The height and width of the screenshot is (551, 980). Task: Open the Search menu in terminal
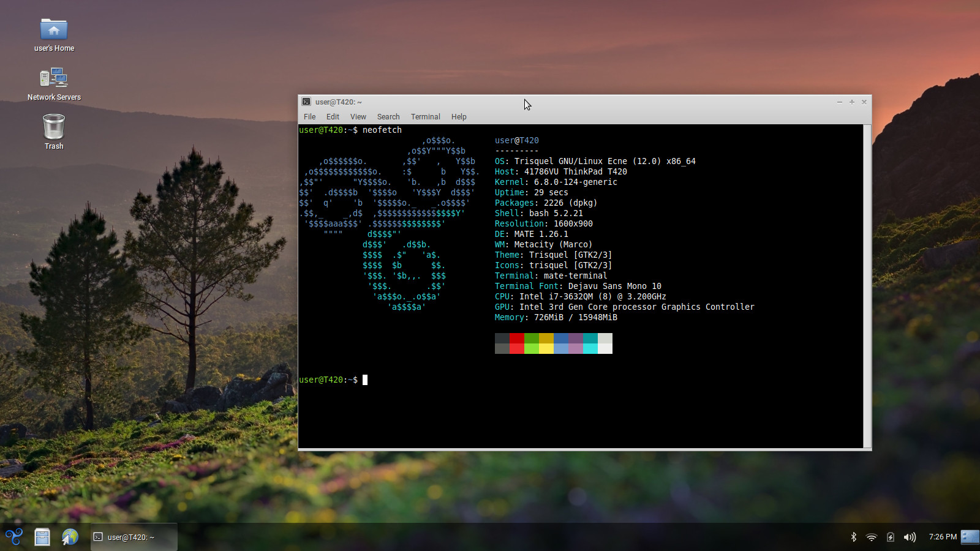coord(388,116)
